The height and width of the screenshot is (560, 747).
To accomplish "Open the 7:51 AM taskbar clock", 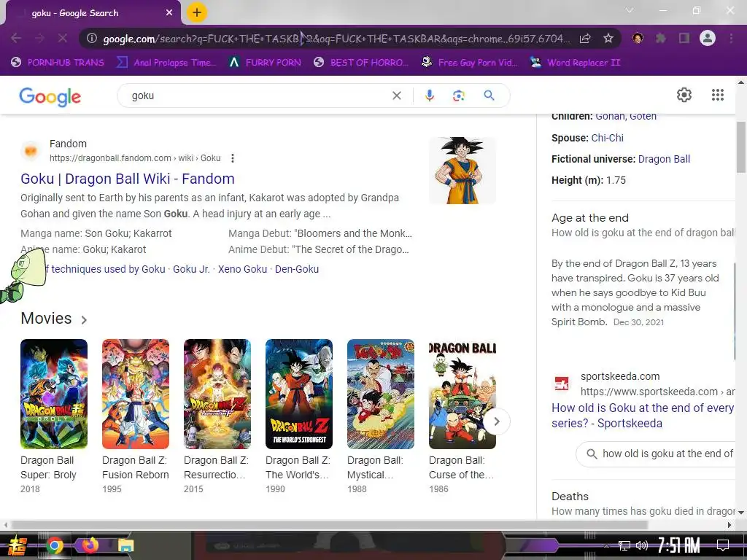I will point(678,545).
